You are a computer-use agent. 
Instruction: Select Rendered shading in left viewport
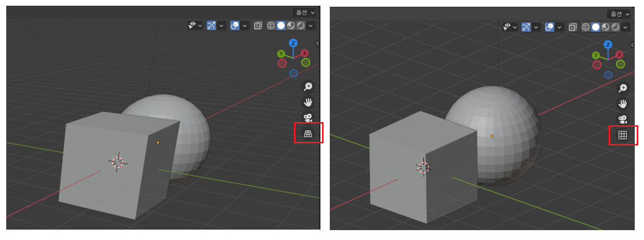pyautogui.click(x=301, y=25)
